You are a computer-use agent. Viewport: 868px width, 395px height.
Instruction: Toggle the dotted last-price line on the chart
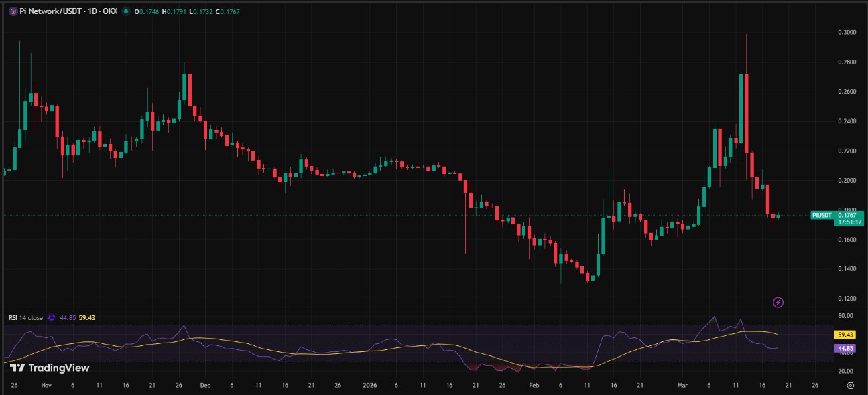(402, 216)
